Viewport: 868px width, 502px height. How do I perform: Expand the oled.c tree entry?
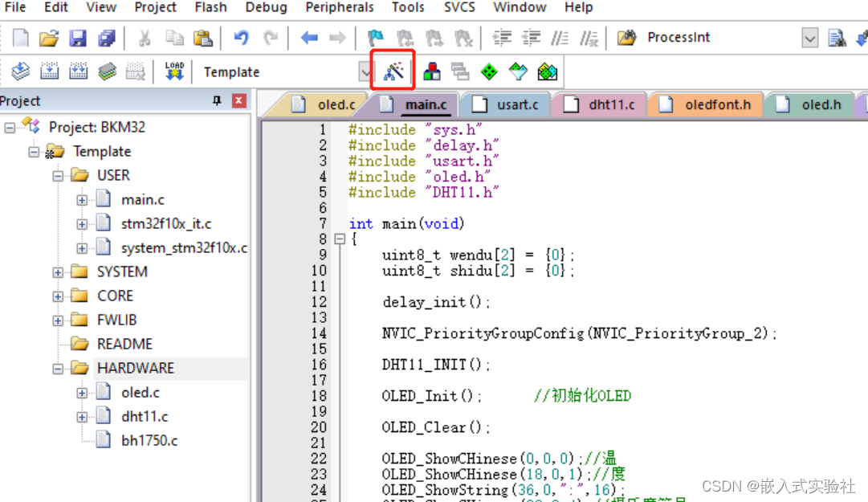pos(82,393)
